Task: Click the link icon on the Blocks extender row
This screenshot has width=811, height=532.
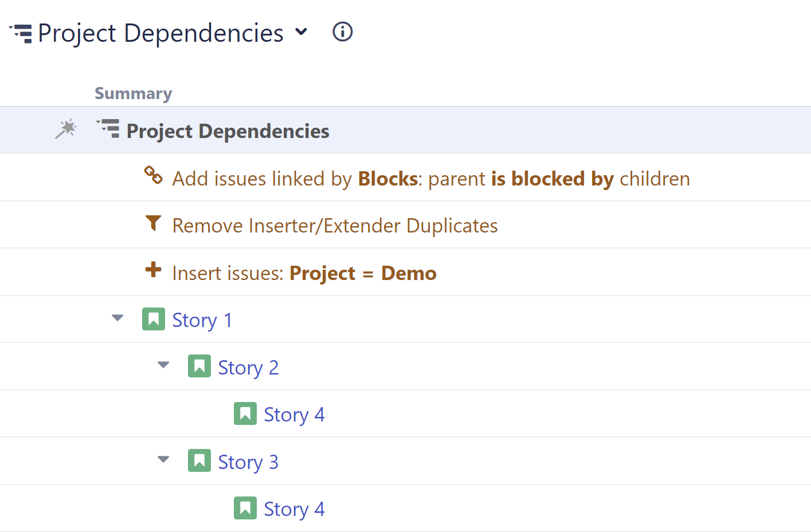Action: pos(154,176)
